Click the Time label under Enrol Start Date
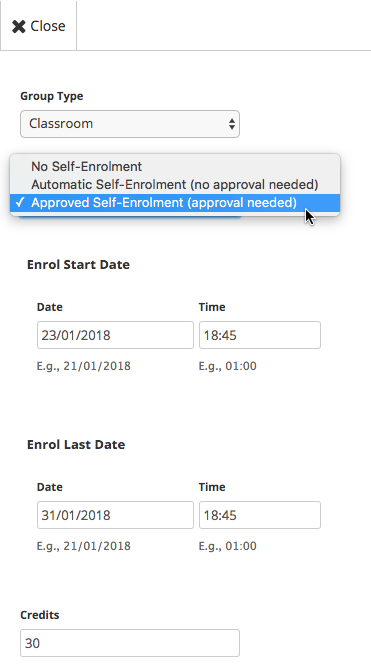 click(212, 307)
